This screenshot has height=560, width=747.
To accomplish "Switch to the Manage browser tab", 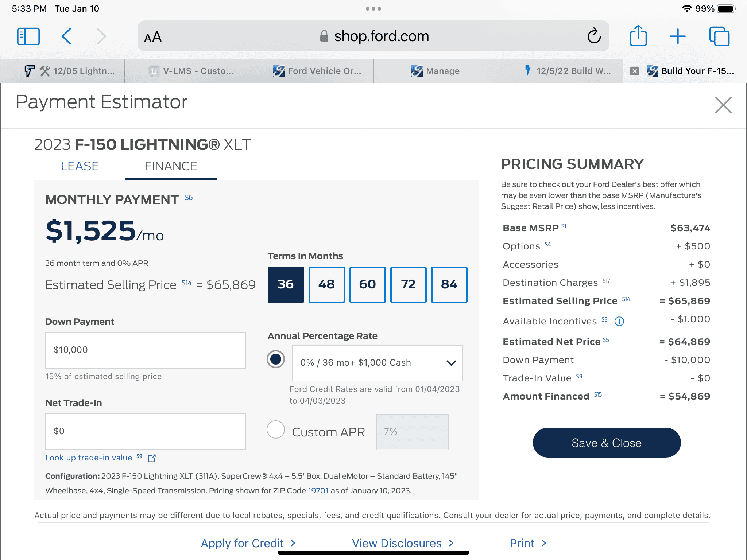I will (x=436, y=71).
